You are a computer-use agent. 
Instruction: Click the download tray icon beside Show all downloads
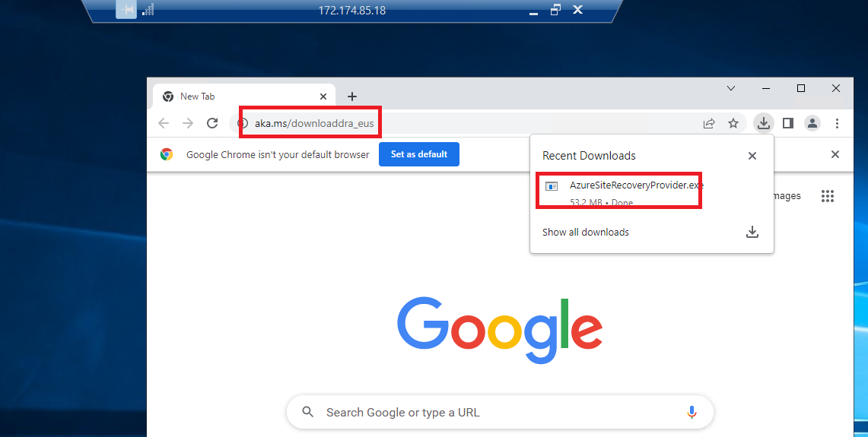point(752,233)
